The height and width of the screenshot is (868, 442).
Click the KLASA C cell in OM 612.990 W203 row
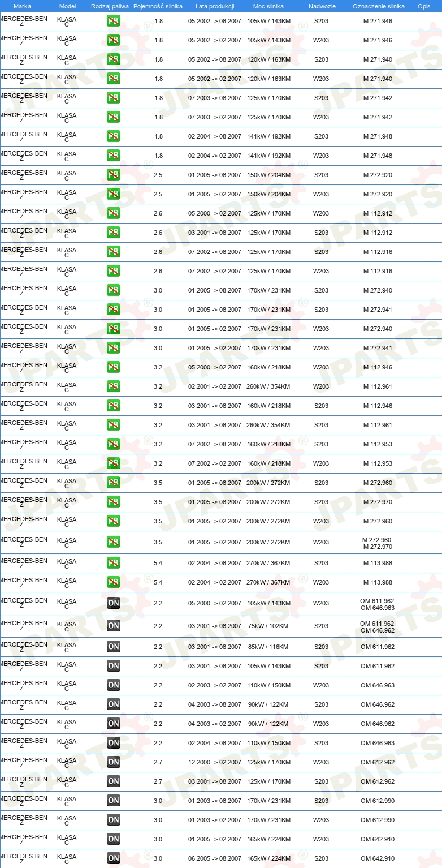(67, 820)
